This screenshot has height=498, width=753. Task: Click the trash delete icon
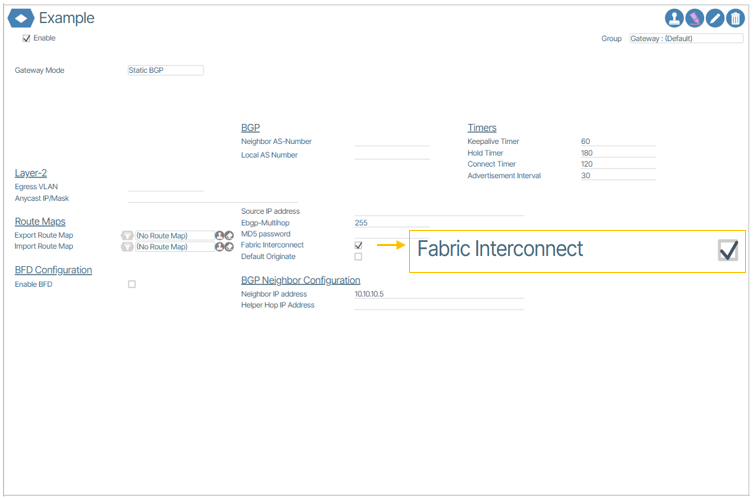[x=735, y=18]
